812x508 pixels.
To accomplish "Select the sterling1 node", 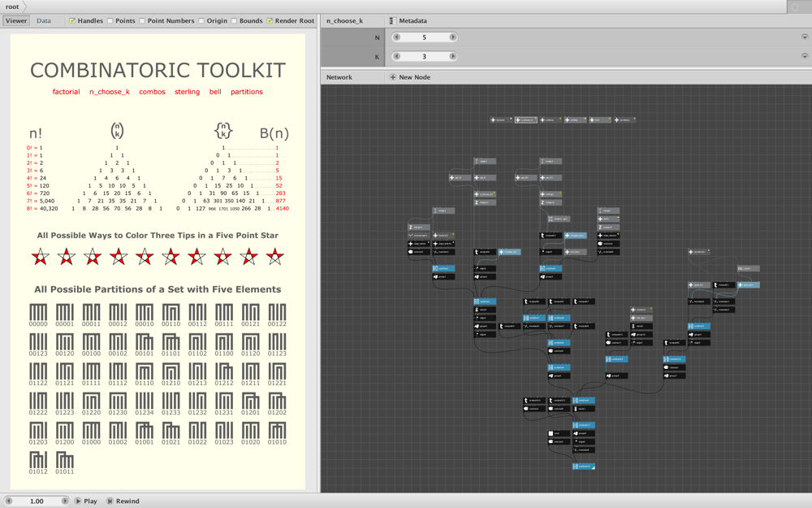I will click(551, 194).
